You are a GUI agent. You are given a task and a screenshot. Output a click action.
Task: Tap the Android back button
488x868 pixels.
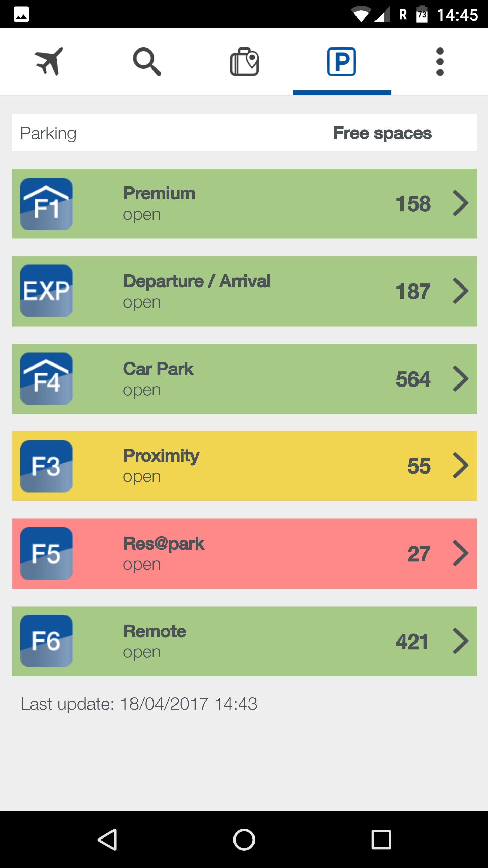[x=107, y=840]
